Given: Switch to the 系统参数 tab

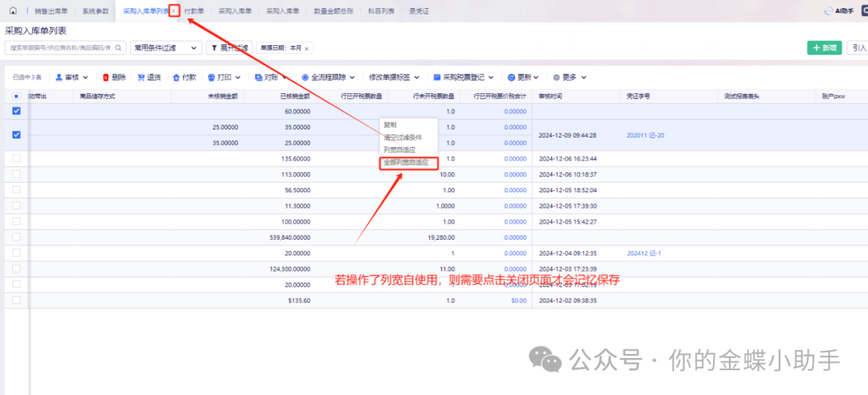Looking at the screenshot, I should coord(95,10).
